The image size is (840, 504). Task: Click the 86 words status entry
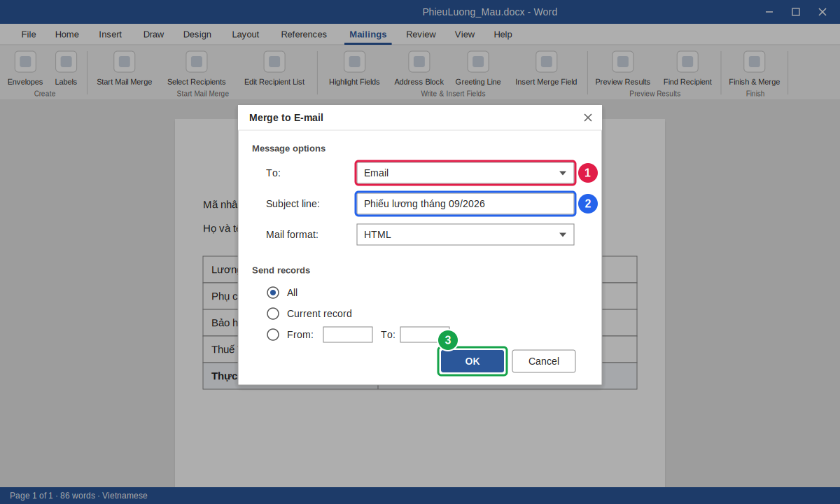point(78,496)
